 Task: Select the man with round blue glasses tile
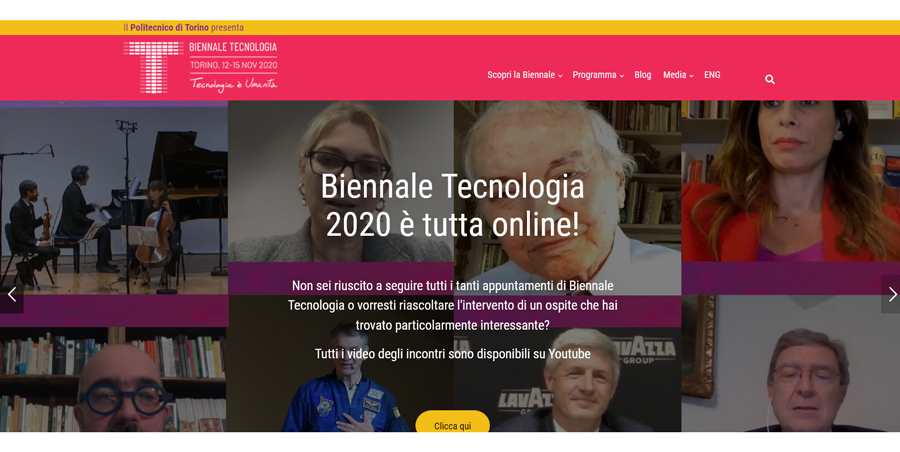click(114, 379)
